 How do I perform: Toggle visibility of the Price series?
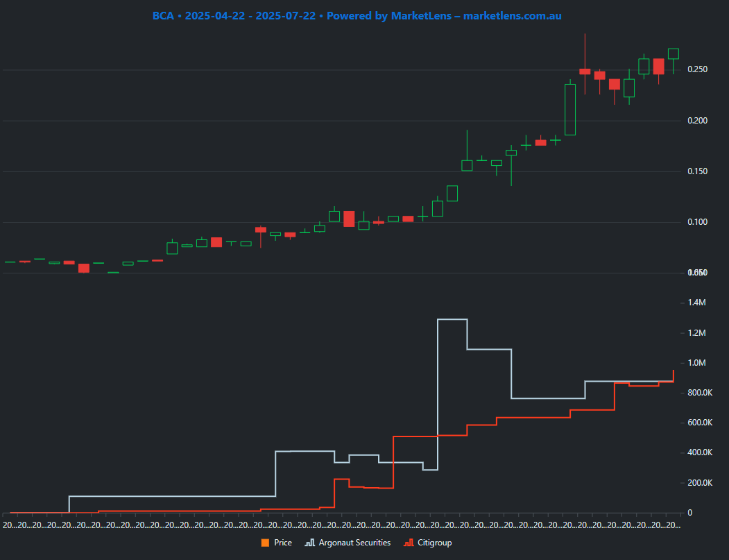(277, 543)
